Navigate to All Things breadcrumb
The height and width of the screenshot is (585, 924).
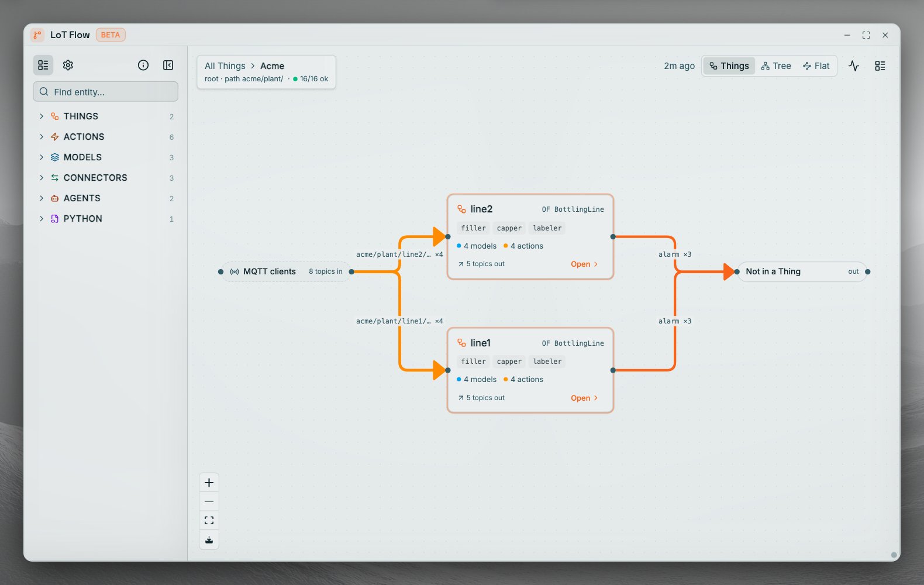coord(225,66)
